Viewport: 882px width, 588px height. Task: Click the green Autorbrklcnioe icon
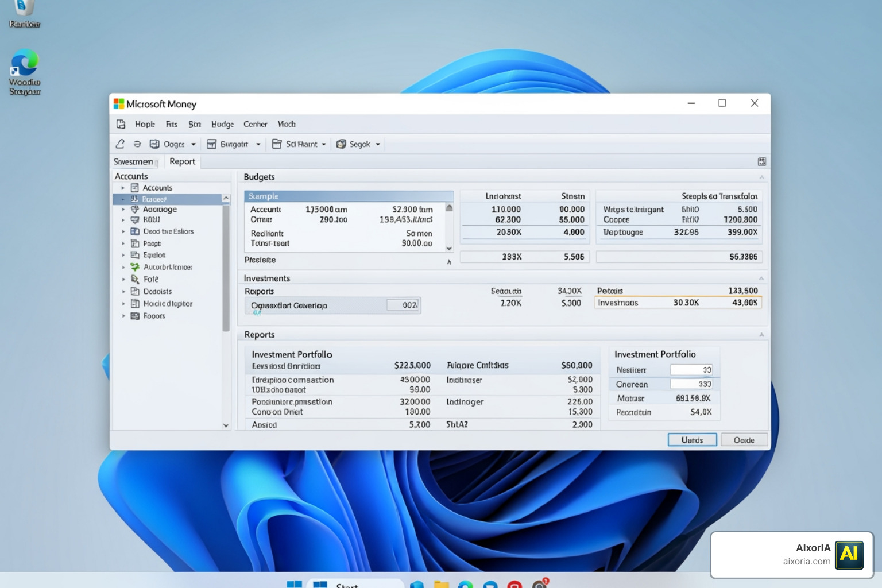click(135, 267)
